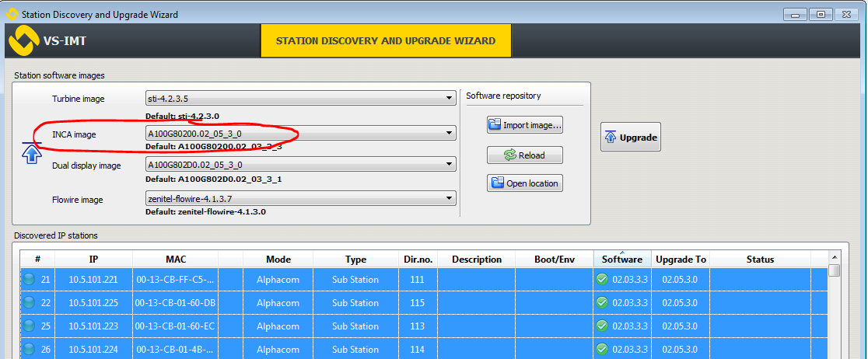Open the Turbine image dropdown
The height and width of the screenshot is (359, 868).
[300, 99]
